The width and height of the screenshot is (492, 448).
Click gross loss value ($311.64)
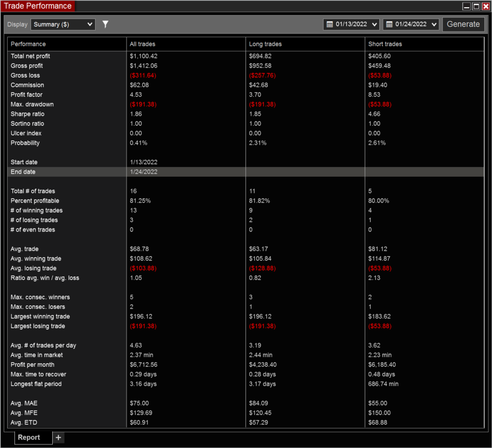point(143,75)
